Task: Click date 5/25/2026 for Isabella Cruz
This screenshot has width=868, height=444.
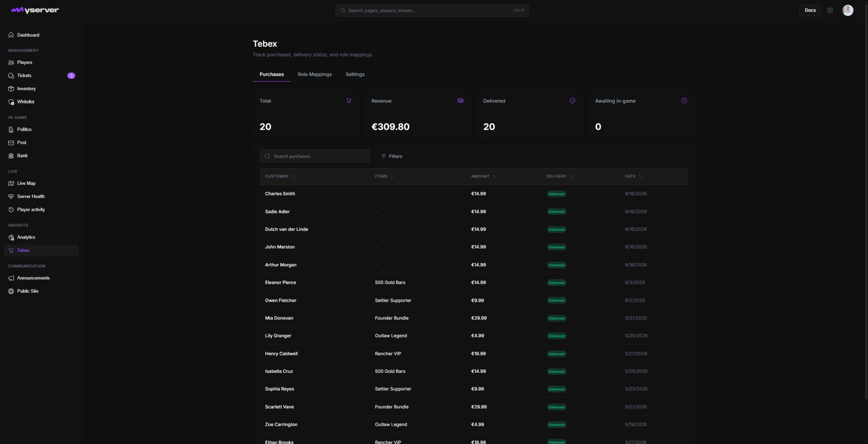Action: click(636, 371)
